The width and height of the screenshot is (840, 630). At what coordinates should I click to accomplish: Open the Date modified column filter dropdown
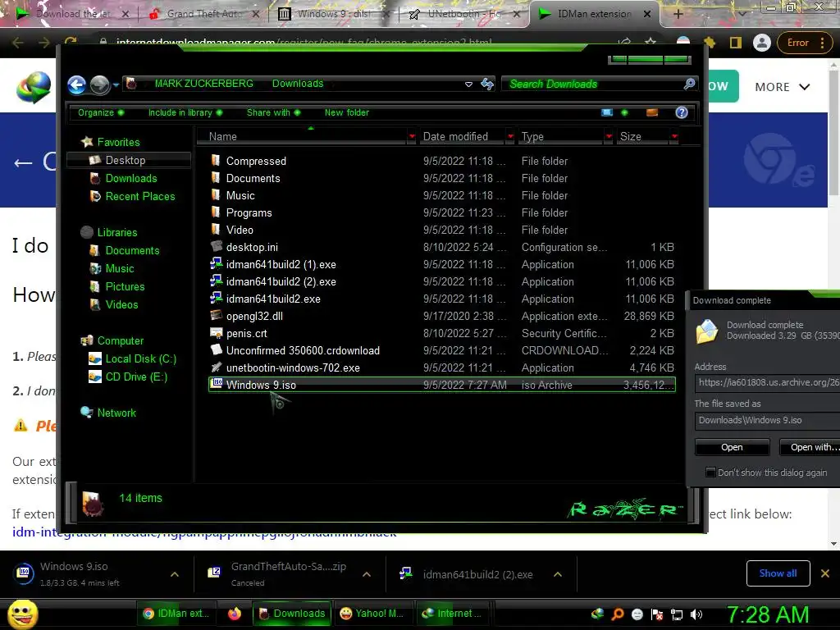[x=510, y=137]
